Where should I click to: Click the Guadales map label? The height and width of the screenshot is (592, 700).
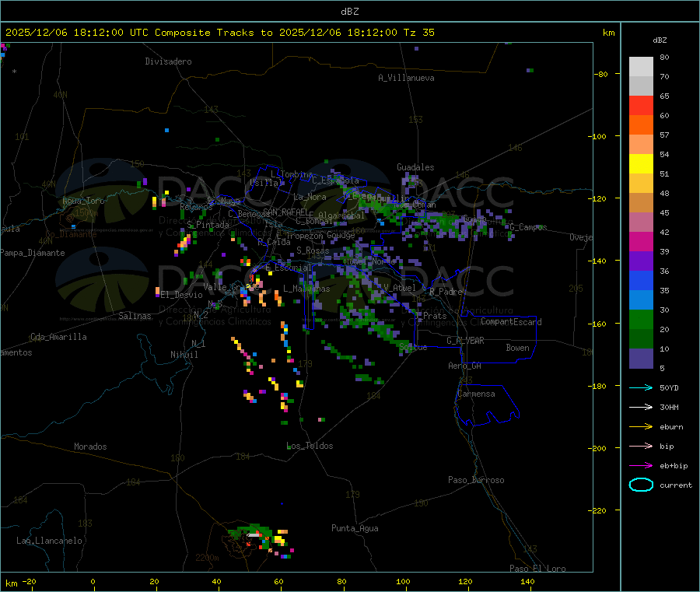[415, 167]
